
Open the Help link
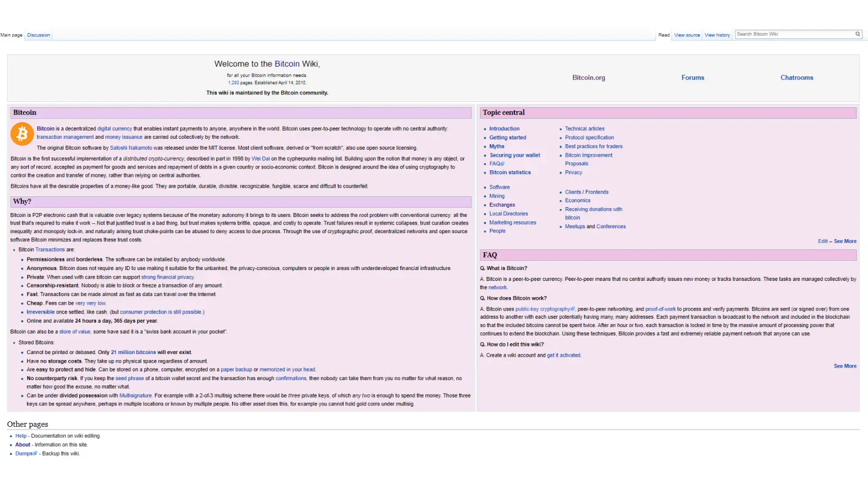coord(21,436)
